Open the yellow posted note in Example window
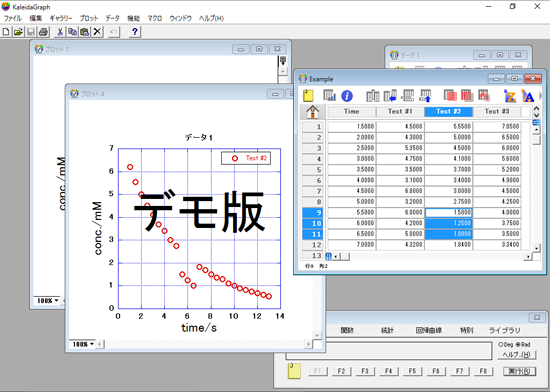 (308, 96)
